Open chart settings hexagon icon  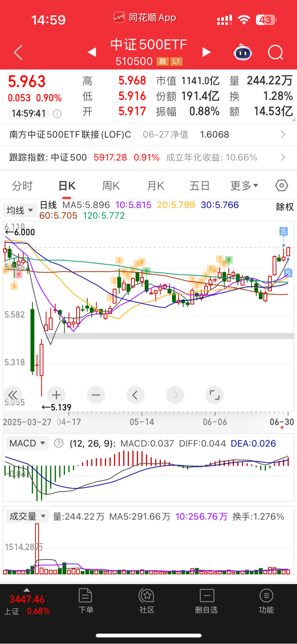[x=282, y=185]
